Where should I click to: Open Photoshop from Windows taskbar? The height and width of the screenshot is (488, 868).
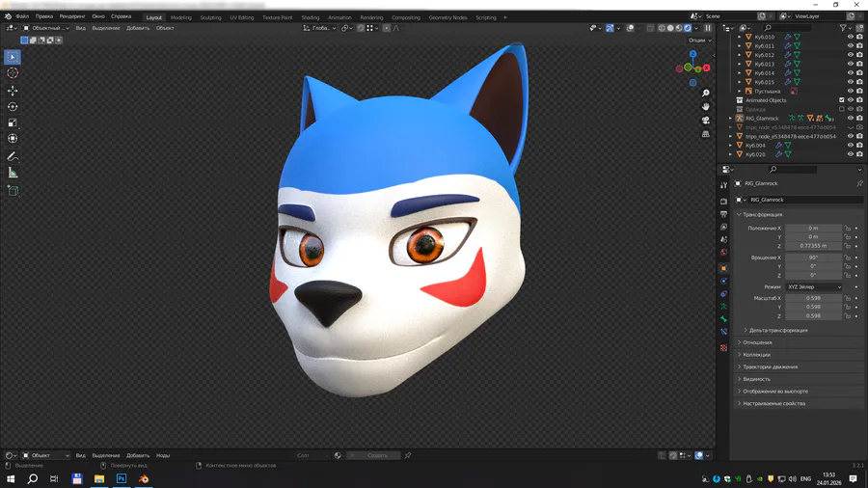(122, 478)
